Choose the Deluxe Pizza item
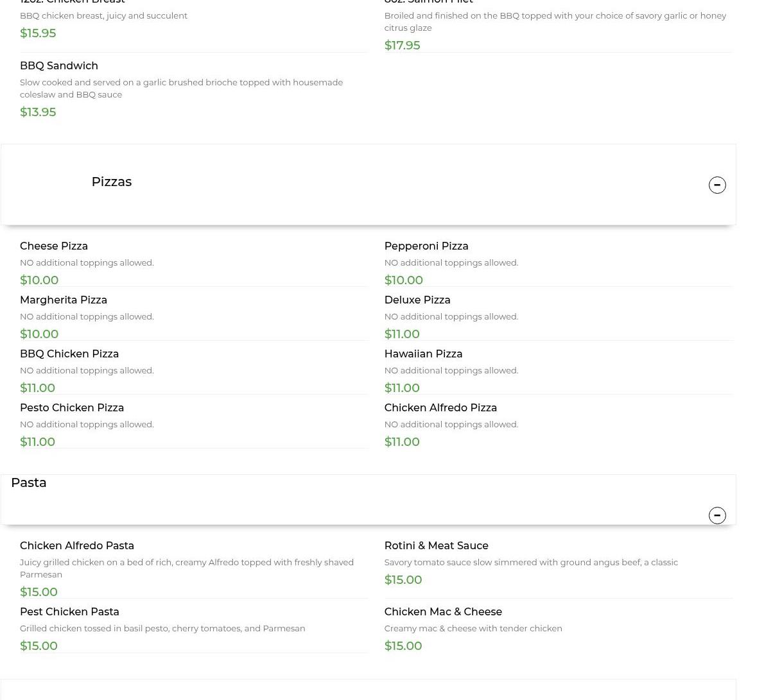The image size is (764, 700). [417, 300]
